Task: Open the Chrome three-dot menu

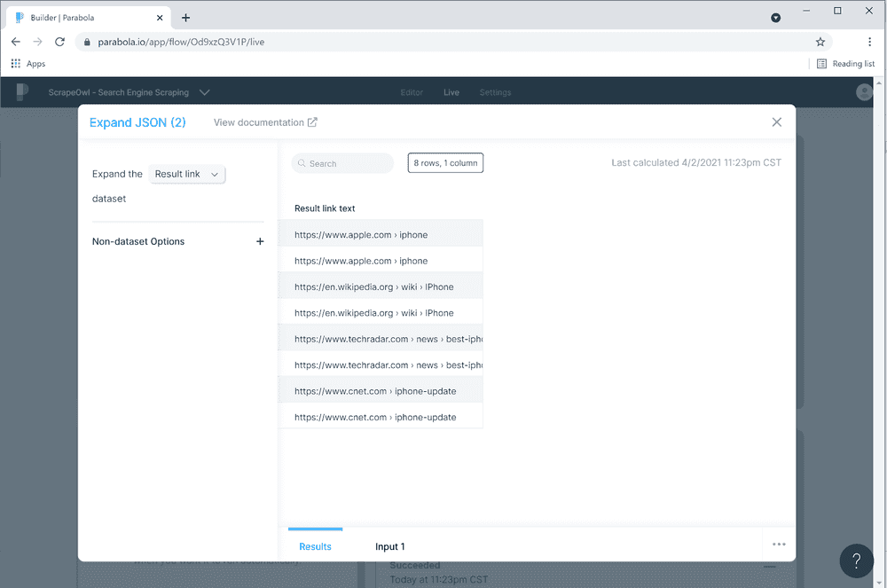Action: (869, 42)
